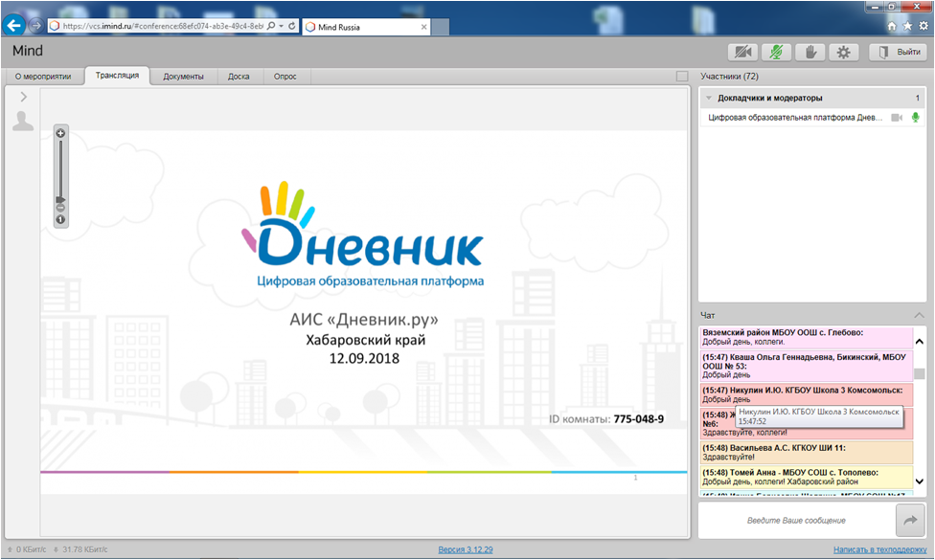935x560 pixels.
Task: Click Томей Анна МБОУ СОШ с. Тополево message
Action: 807,477
